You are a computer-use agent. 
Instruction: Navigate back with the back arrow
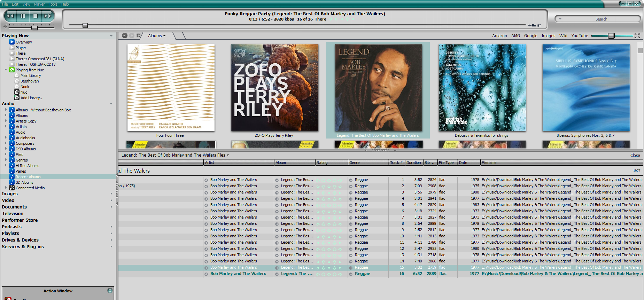(x=125, y=35)
